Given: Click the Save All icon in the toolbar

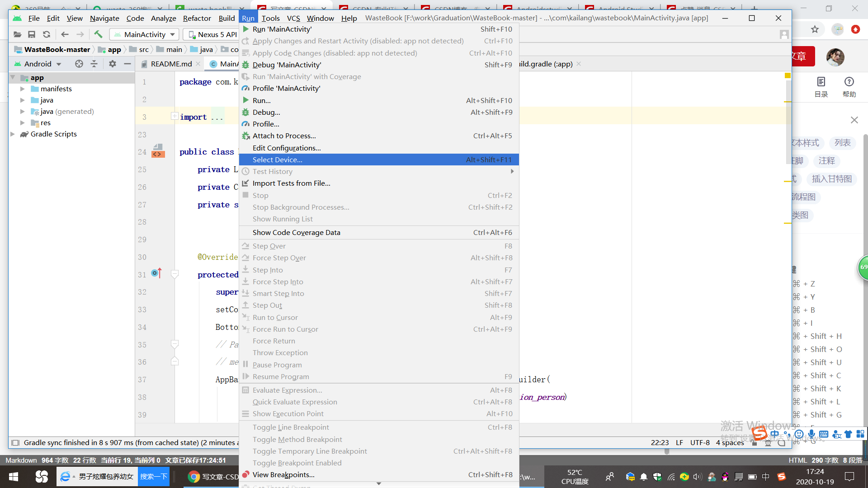Looking at the screenshot, I should [32, 34].
